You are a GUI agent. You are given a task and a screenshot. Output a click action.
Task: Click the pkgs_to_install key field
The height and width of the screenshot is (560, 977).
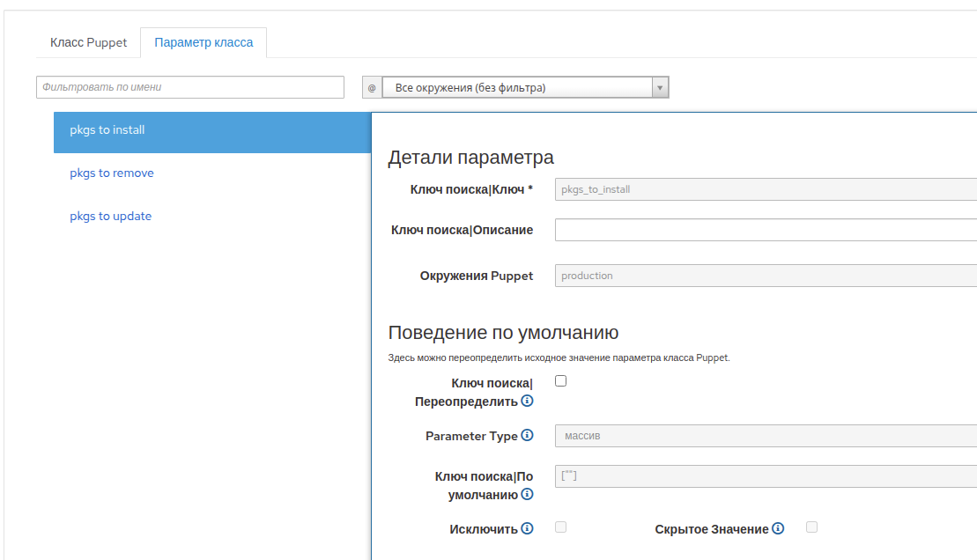pyautogui.click(x=765, y=189)
